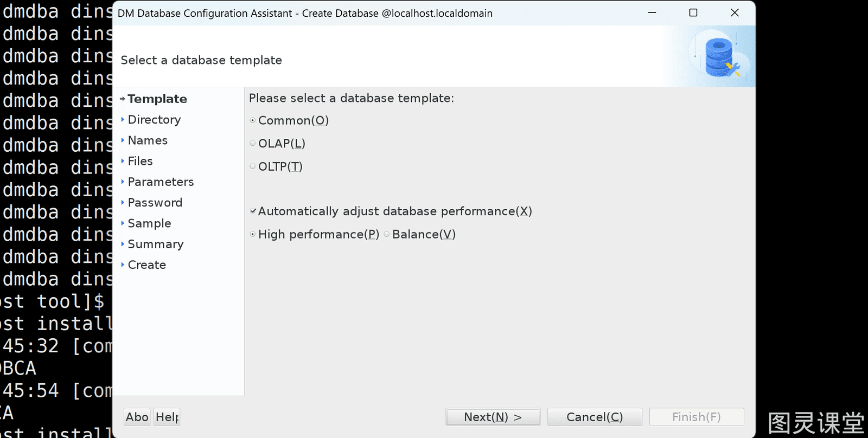
Task: Jump to the Names step
Action: point(148,140)
